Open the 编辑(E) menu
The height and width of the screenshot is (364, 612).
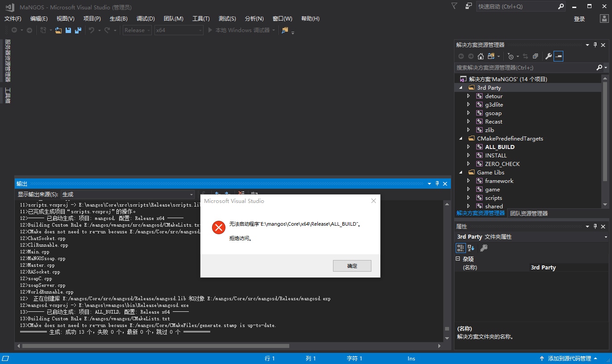[39, 19]
